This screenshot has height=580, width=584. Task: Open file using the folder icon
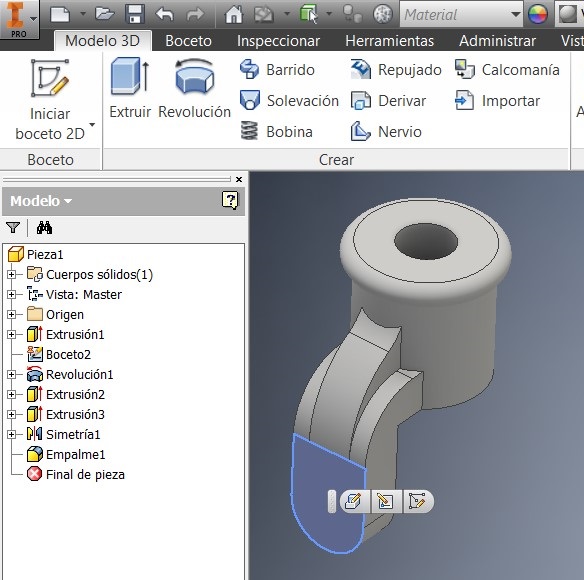(104, 14)
